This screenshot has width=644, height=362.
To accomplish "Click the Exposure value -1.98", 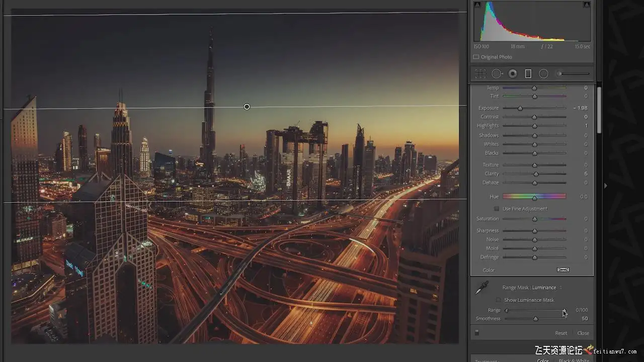I will (x=581, y=108).
